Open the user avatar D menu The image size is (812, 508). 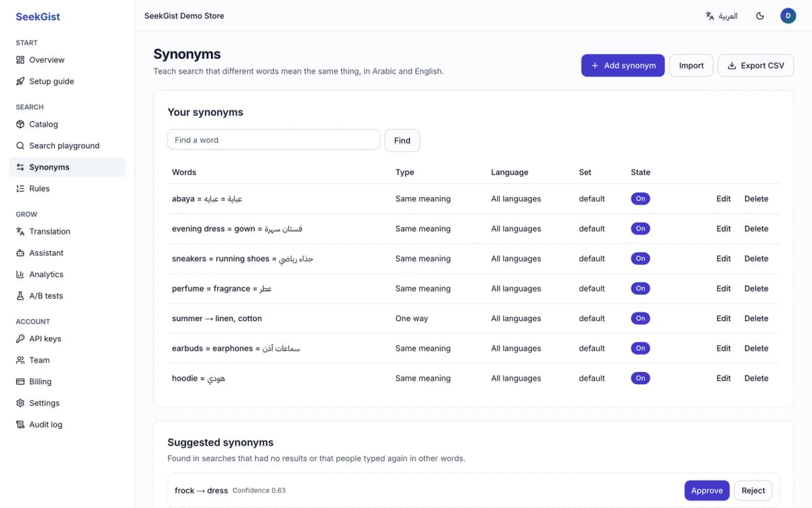pos(788,16)
